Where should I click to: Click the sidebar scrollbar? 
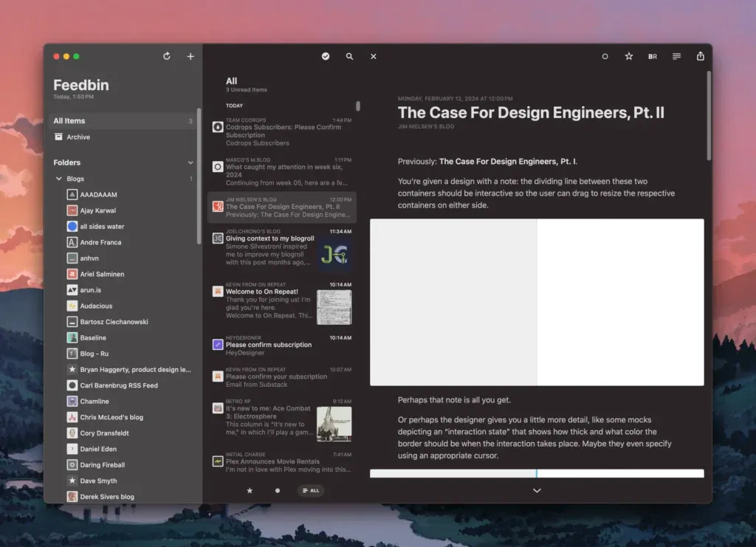tap(199, 176)
